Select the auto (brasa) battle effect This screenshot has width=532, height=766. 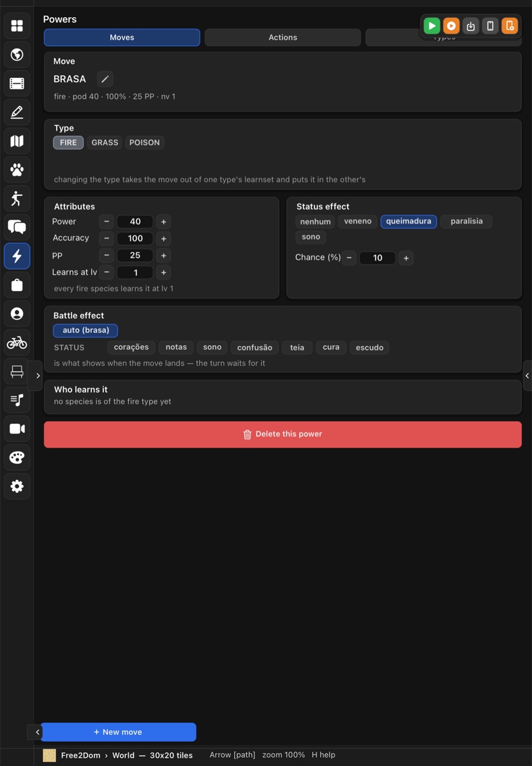tap(85, 331)
